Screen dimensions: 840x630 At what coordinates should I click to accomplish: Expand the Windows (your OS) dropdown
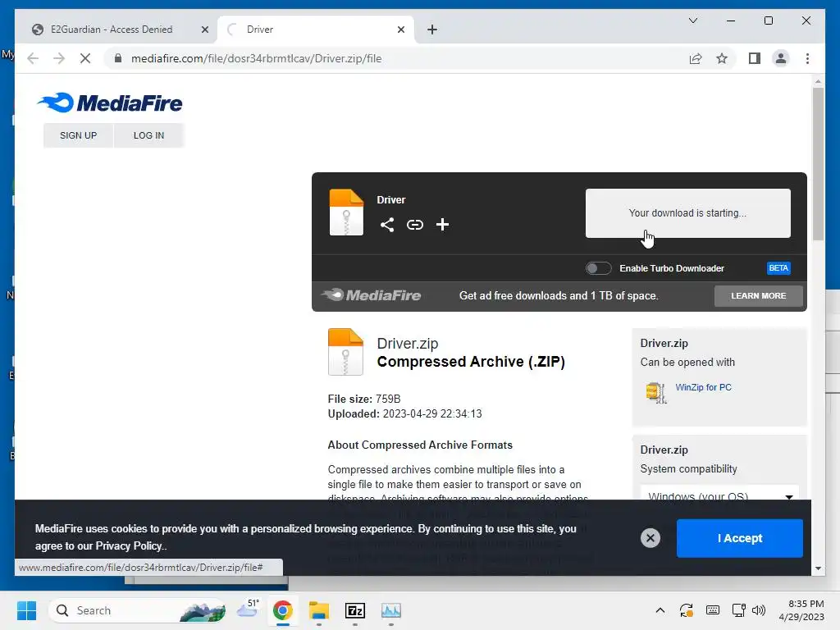719,495
